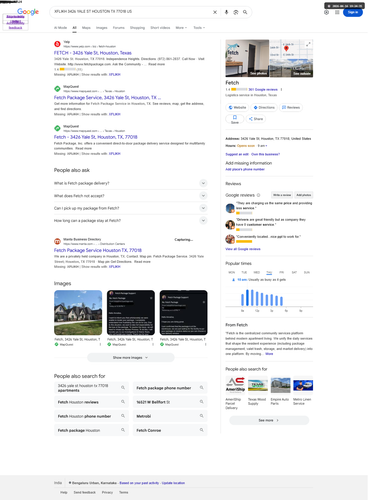
Task: Clear the search box text
Action: 215,12
